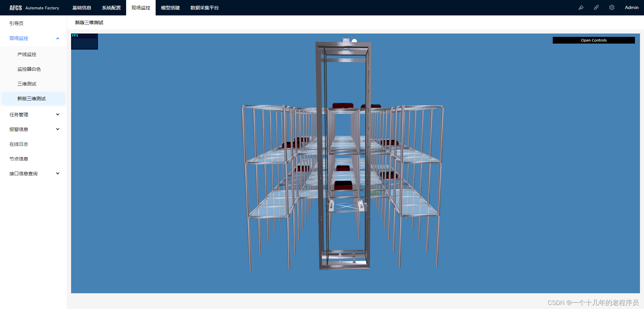The image size is (644, 309).
Task: Click the tall central stacker crane frame
Action: tap(343, 155)
